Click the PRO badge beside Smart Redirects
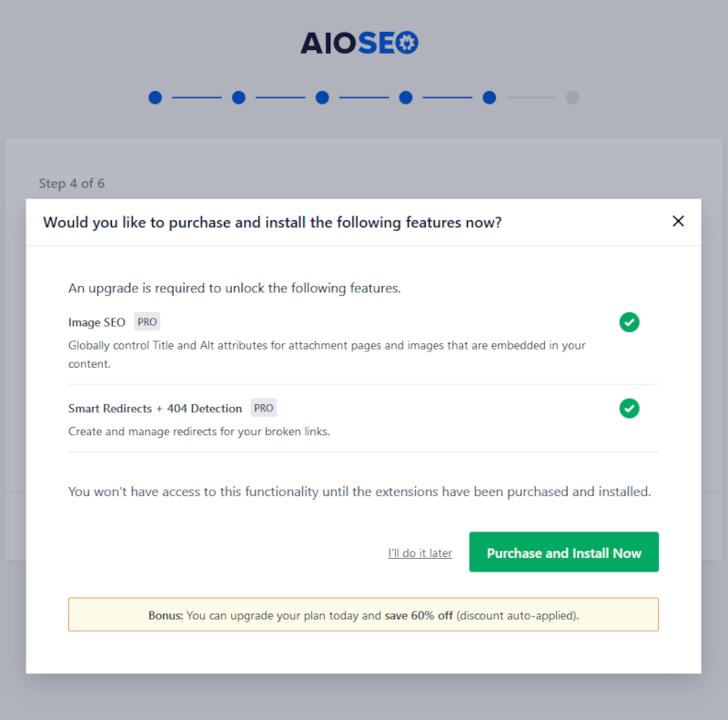 (263, 408)
